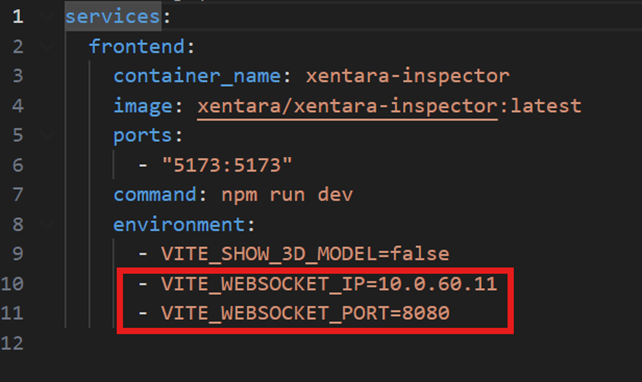The image size is (642, 382).
Task: Place cursor on the environment key
Action: tap(179, 225)
